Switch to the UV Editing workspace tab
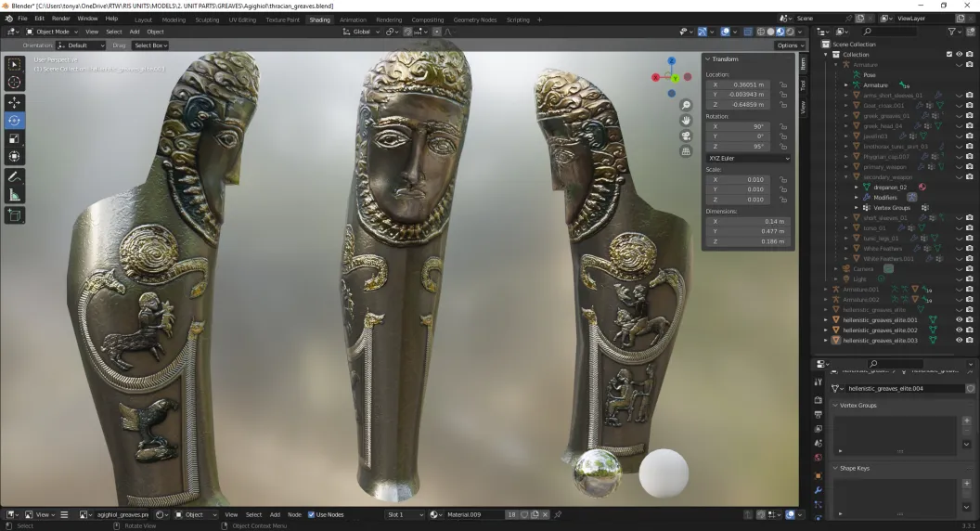Viewport: 980px width, 531px height. click(x=242, y=20)
